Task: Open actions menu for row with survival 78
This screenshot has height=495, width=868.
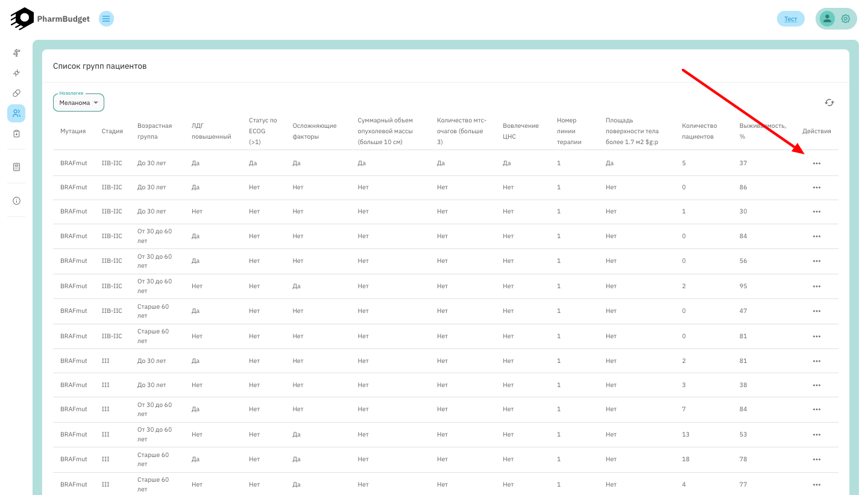Action: 817,459
